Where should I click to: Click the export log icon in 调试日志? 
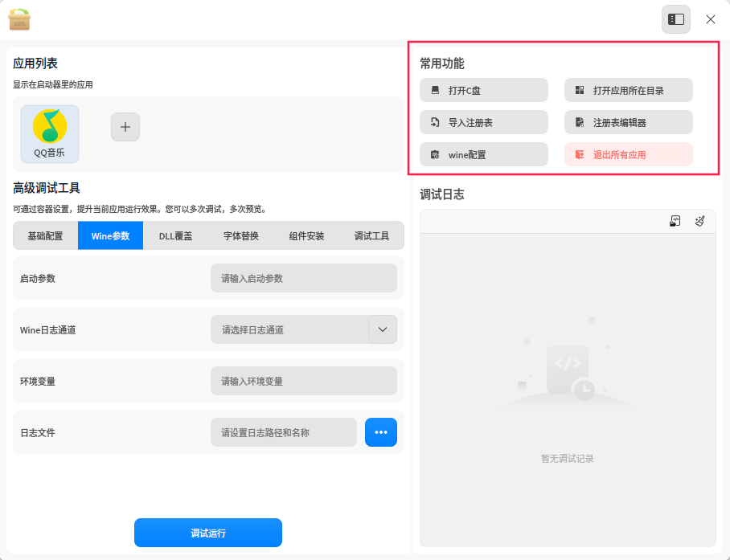point(675,221)
